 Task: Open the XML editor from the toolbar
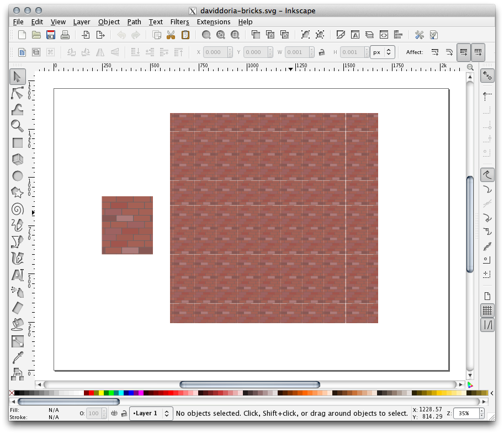pyautogui.click(x=384, y=35)
